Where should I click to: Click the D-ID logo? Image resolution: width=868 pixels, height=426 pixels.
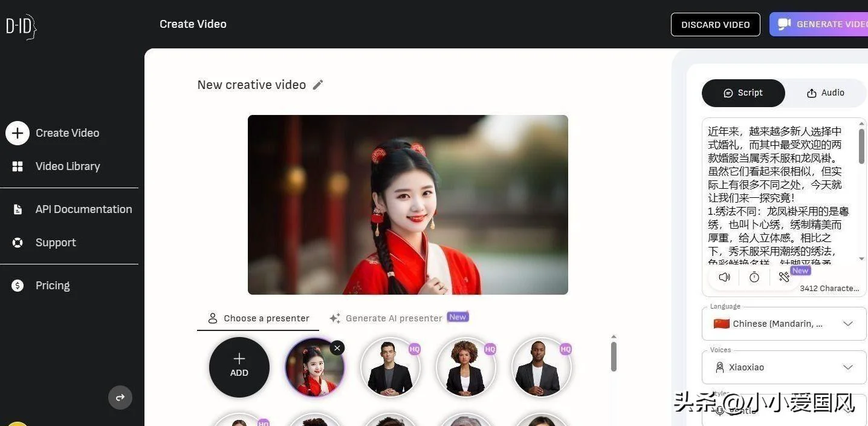pyautogui.click(x=21, y=27)
